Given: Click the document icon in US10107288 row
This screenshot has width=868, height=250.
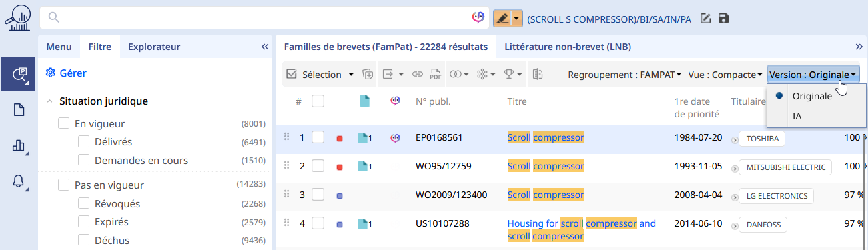Looking at the screenshot, I should click(362, 224).
